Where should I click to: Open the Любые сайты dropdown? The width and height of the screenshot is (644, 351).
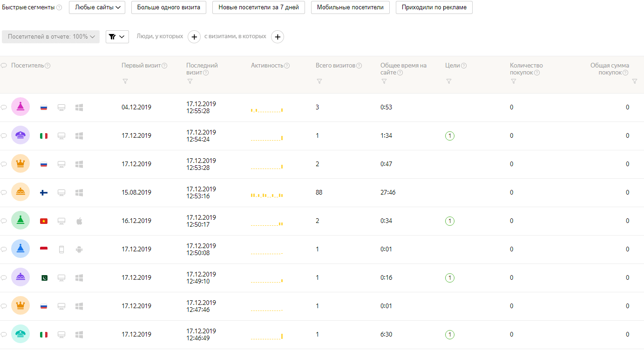coord(97,7)
